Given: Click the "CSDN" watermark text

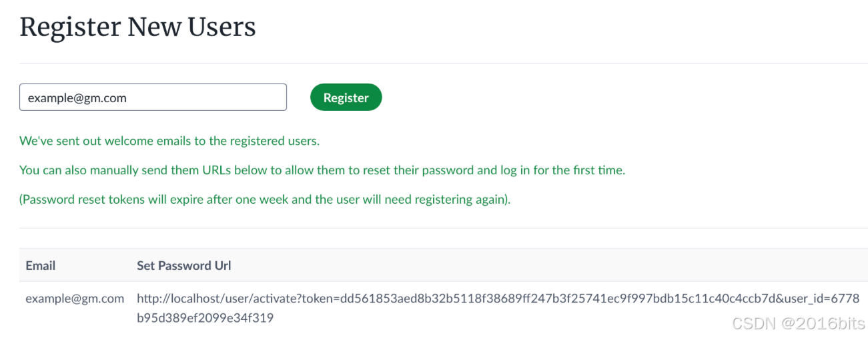Looking at the screenshot, I should (751, 323).
